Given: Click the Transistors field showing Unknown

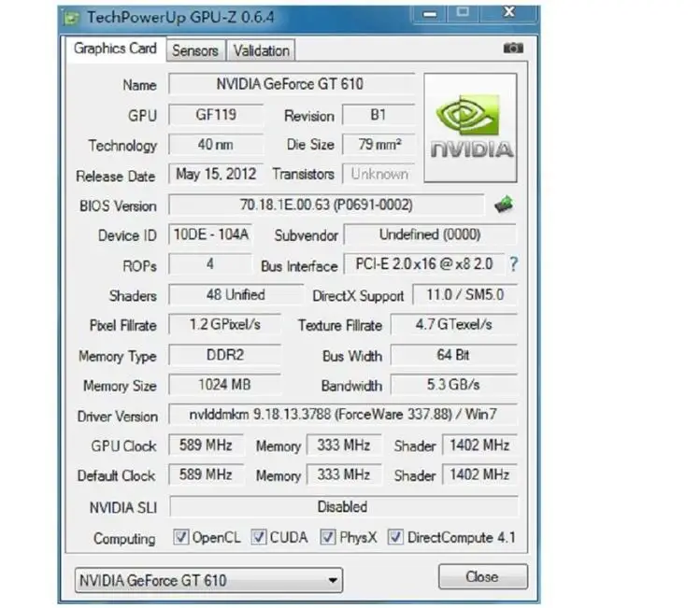Looking at the screenshot, I should 379,174.
